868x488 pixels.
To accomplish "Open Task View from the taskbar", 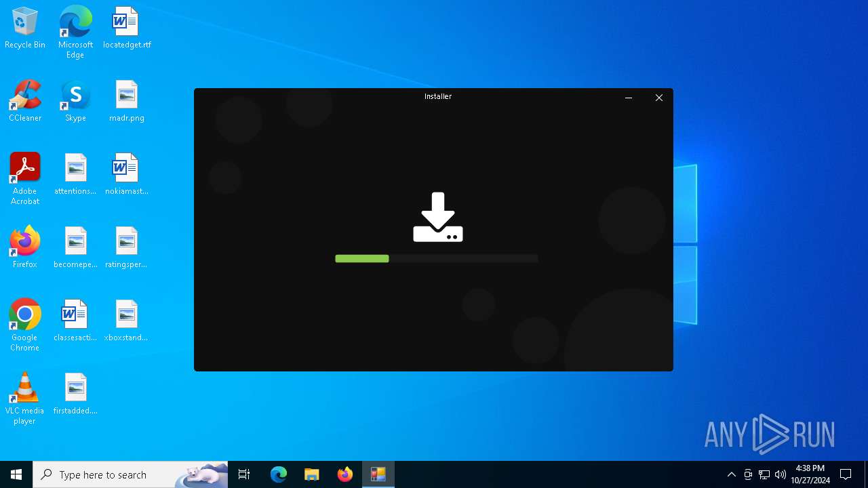I will coord(244,474).
